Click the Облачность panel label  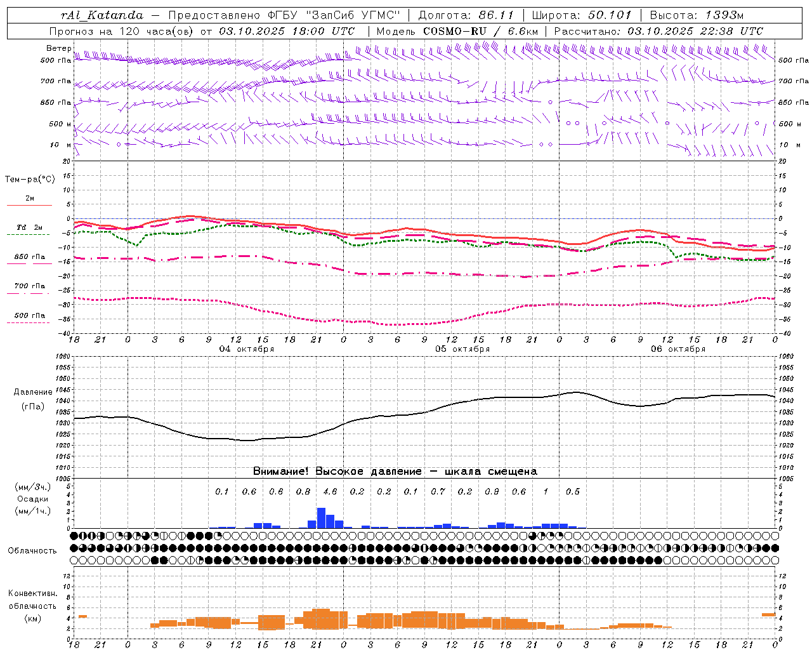(32, 551)
